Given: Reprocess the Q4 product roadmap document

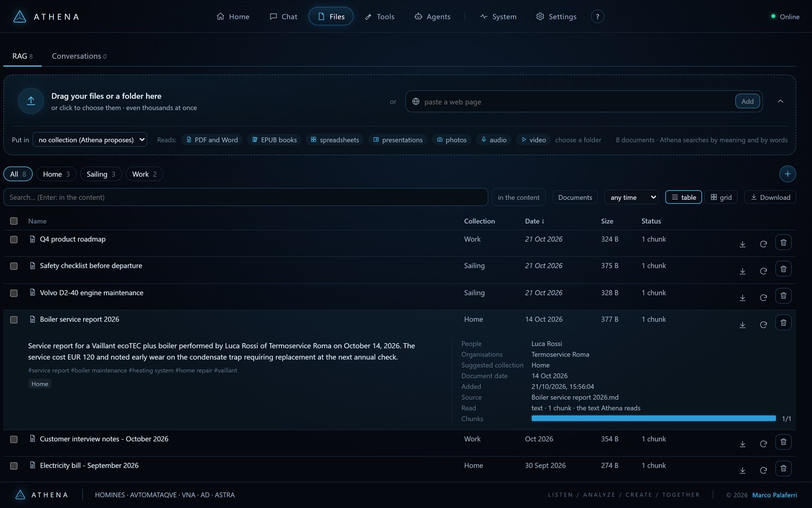Looking at the screenshot, I should [x=763, y=244].
